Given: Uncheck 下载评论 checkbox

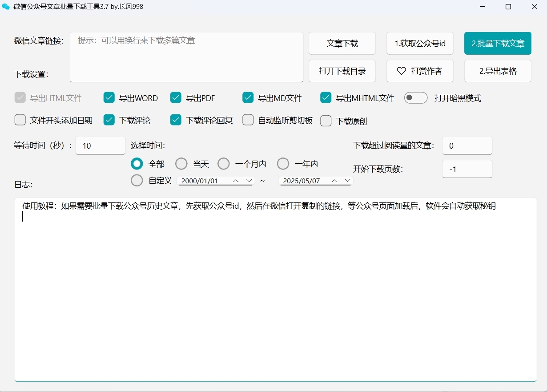Looking at the screenshot, I should click(x=109, y=120).
